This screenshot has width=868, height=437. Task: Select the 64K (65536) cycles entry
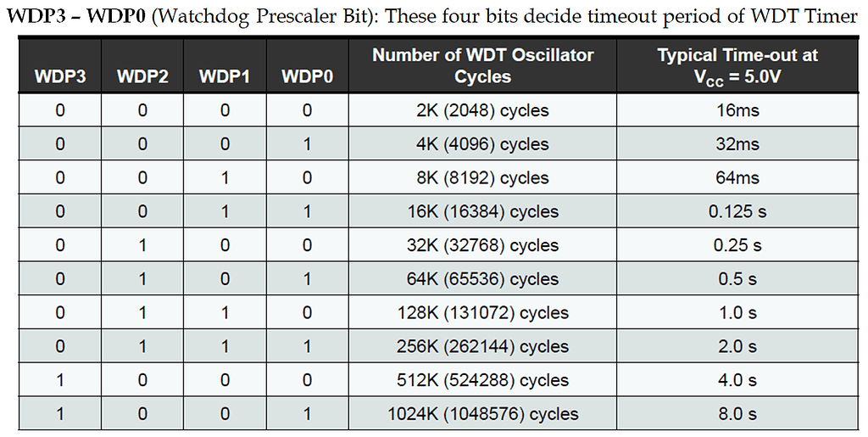click(483, 279)
